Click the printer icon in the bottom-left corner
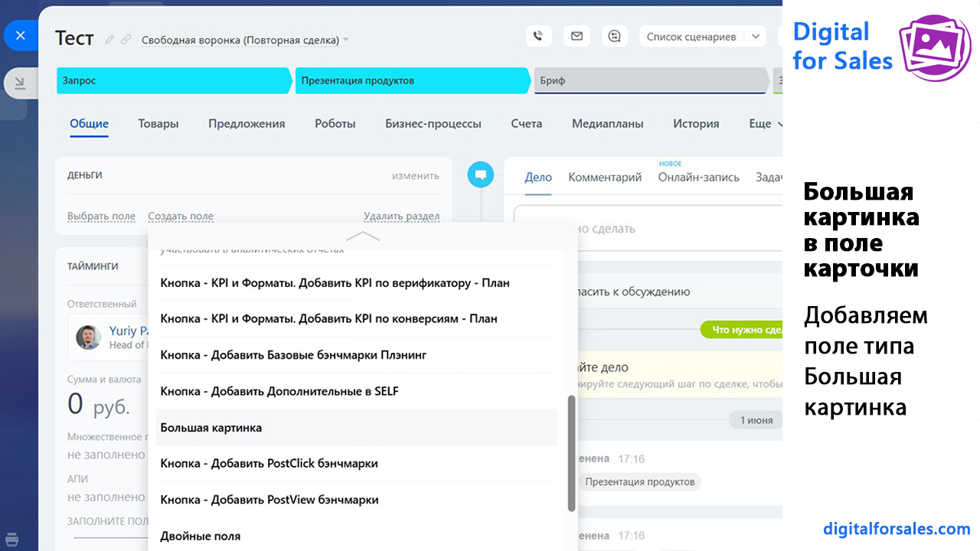Viewport: 980px width, 551px height. pos(12,538)
